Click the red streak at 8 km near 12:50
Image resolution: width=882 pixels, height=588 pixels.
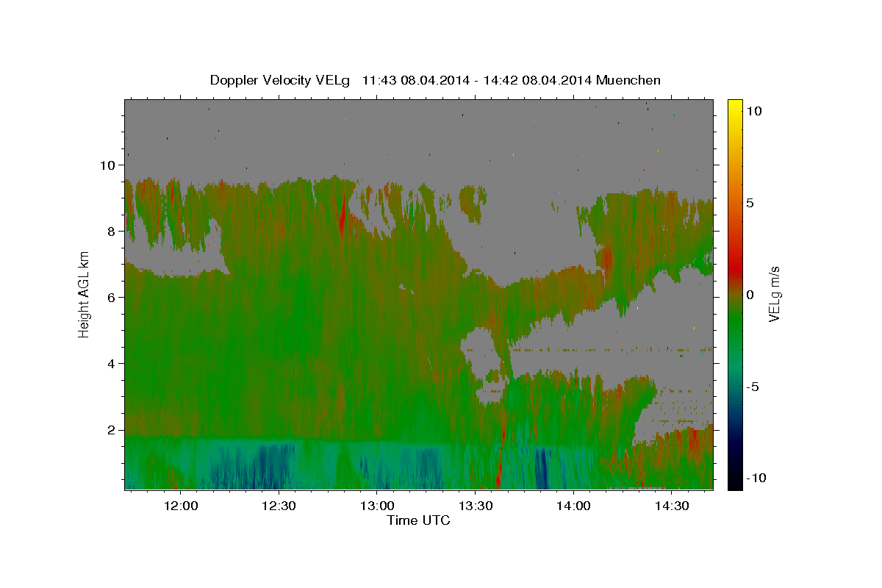pyautogui.click(x=342, y=215)
